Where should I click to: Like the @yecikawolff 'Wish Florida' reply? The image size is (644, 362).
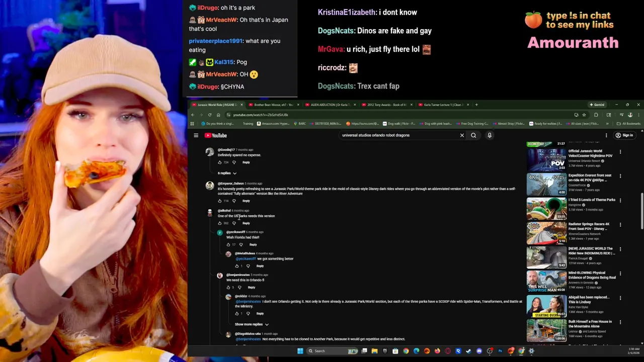tap(228, 245)
